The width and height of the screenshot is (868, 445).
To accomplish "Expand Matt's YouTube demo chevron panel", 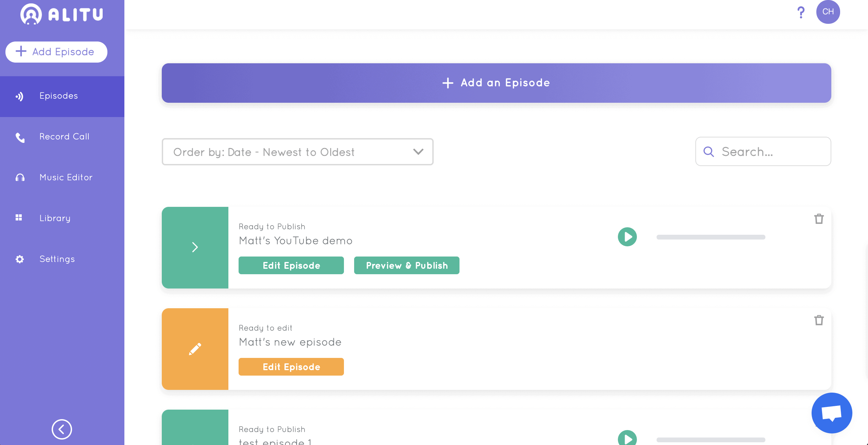I will pyautogui.click(x=195, y=248).
